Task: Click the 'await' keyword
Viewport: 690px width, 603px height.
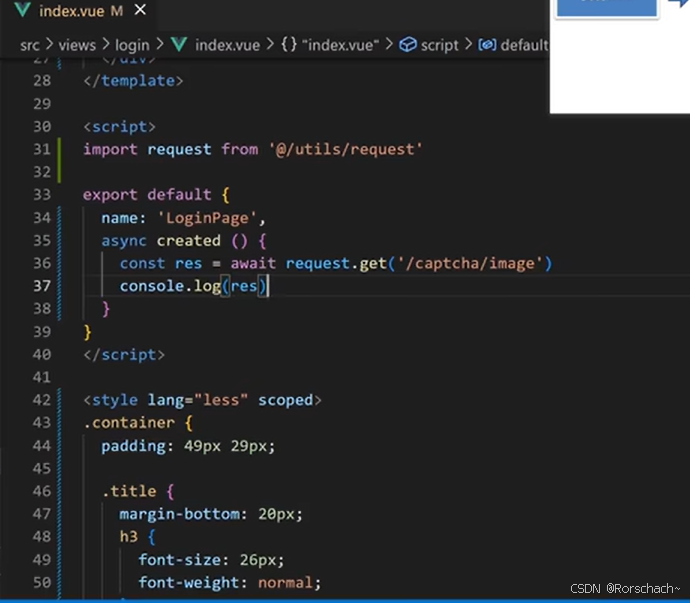Action: [x=253, y=263]
